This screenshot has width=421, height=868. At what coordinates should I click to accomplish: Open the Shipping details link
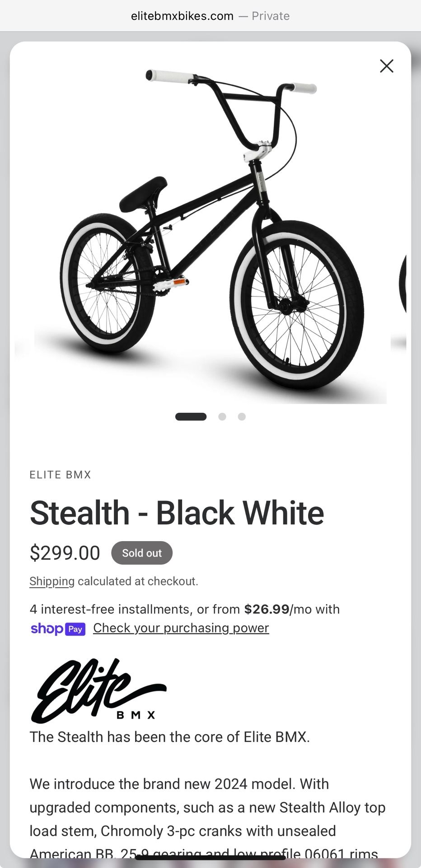(x=51, y=581)
